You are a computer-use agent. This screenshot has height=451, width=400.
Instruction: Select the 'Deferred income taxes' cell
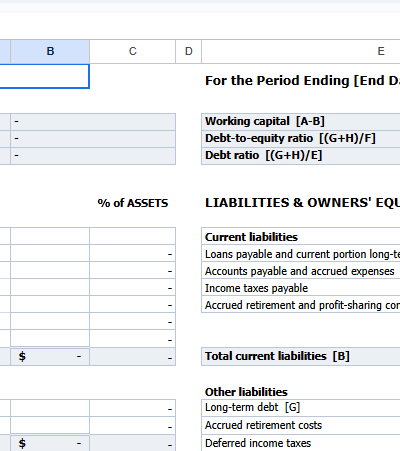(301, 443)
